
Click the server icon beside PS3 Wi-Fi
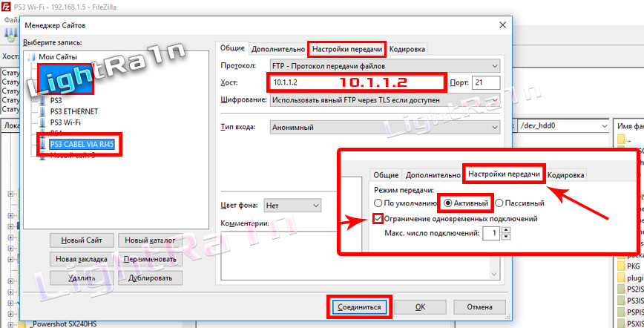[x=42, y=122]
